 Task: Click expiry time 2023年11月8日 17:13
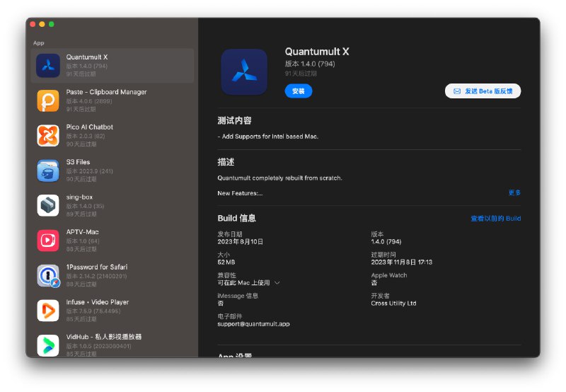tap(401, 262)
